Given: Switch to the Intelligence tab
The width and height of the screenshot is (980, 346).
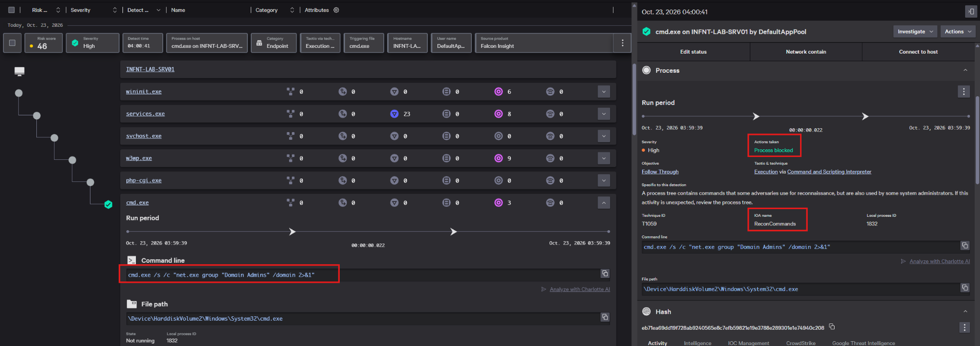Looking at the screenshot, I should point(698,343).
